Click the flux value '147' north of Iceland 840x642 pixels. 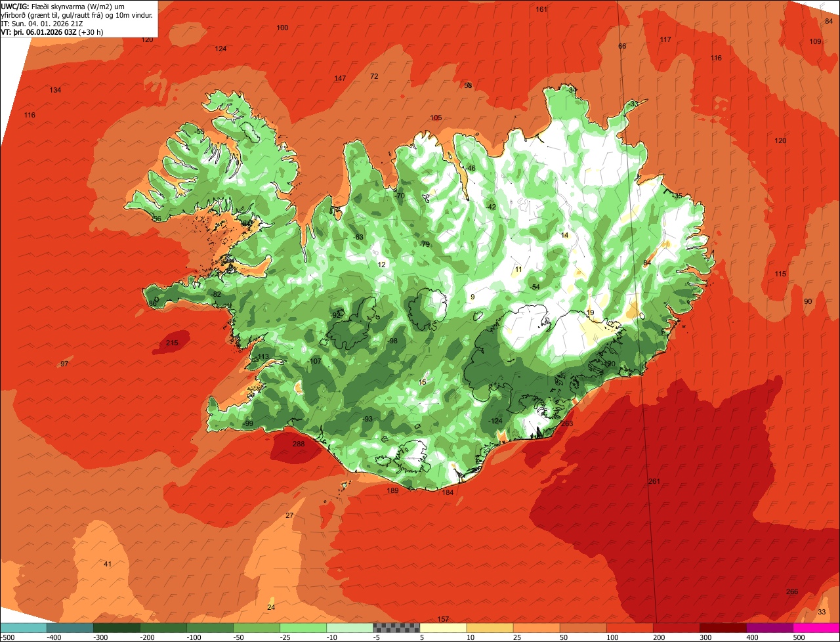340,79
